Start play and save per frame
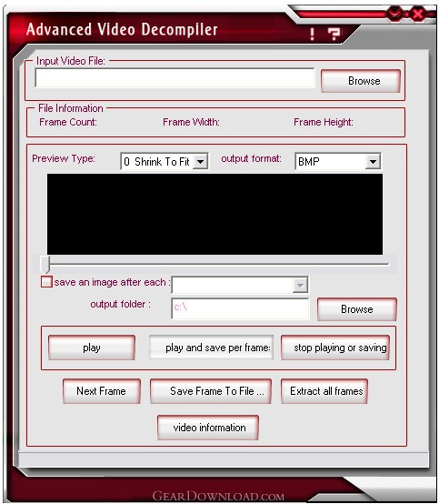The height and width of the screenshot is (504, 439). coord(211,348)
